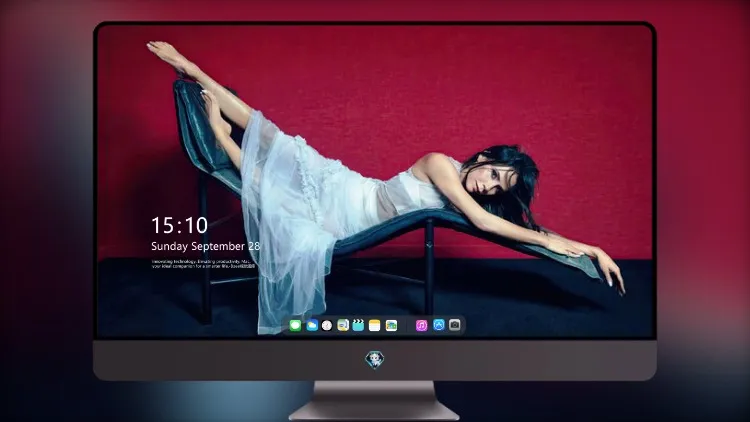Open the yellow Notes app in dock
The image size is (750, 422).
click(x=375, y=325)
